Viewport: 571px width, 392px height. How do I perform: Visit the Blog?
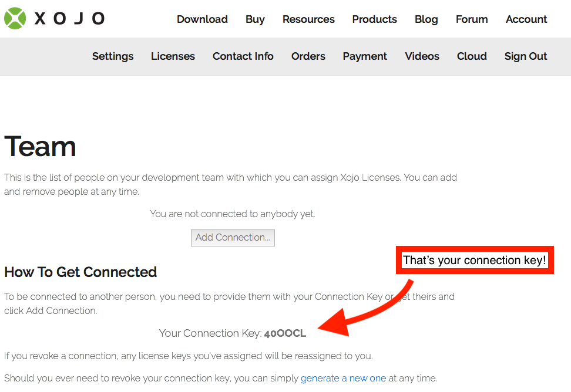point(426,19)
